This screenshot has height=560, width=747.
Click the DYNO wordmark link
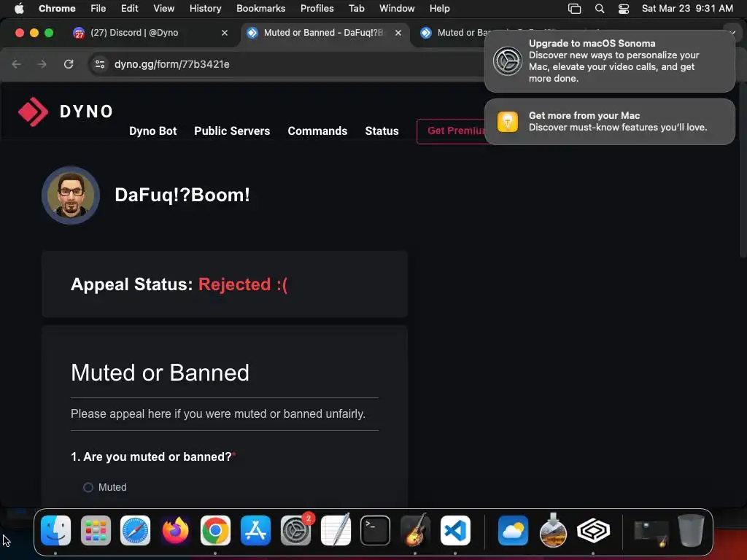click(86, 112)
